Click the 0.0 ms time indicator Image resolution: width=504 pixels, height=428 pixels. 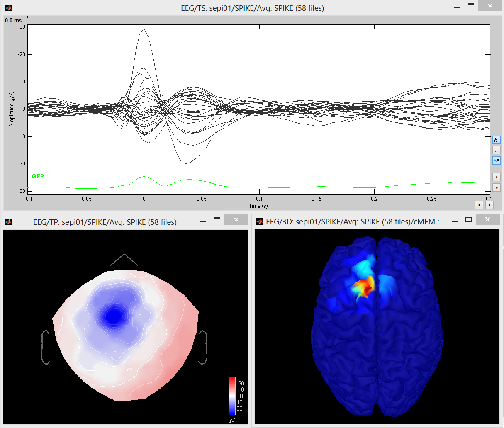tap(13, 20)
